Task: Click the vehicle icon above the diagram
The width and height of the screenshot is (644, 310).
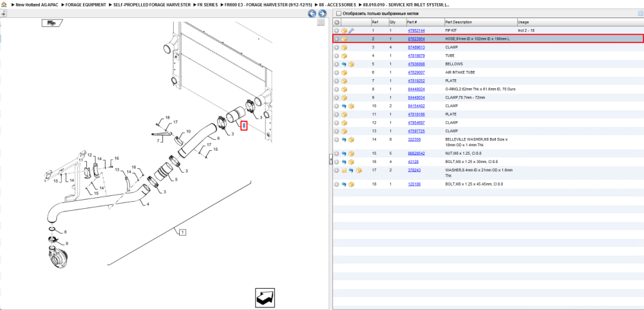Action: tap(52, 23)
